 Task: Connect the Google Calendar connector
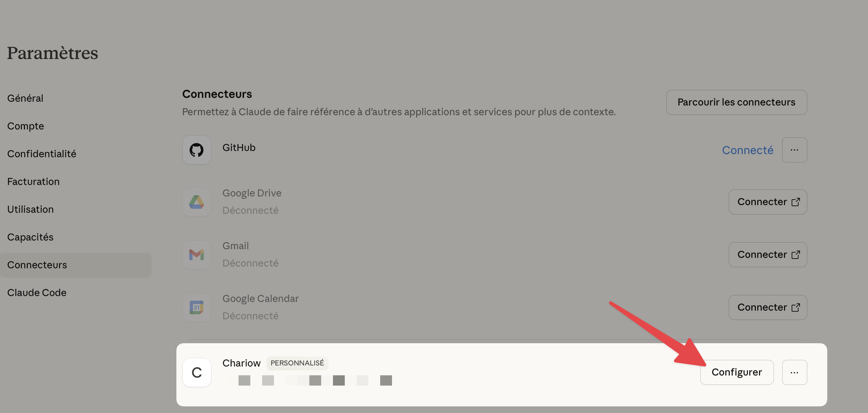[767, 307]
